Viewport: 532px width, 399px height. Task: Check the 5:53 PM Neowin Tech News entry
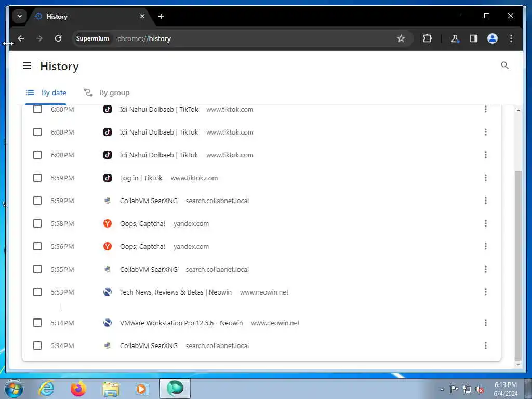point(37,292)
